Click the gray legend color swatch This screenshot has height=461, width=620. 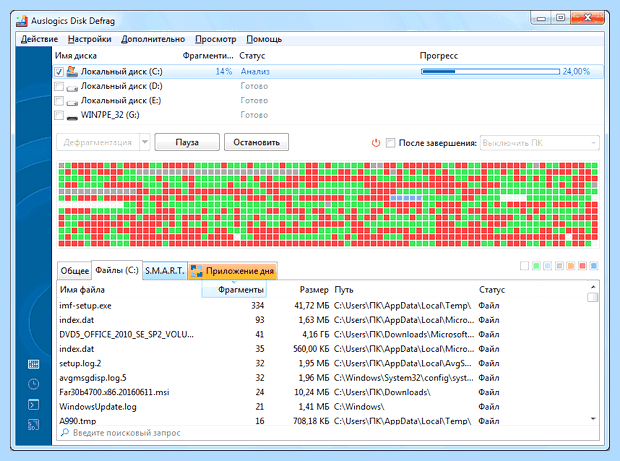(559, 266)
